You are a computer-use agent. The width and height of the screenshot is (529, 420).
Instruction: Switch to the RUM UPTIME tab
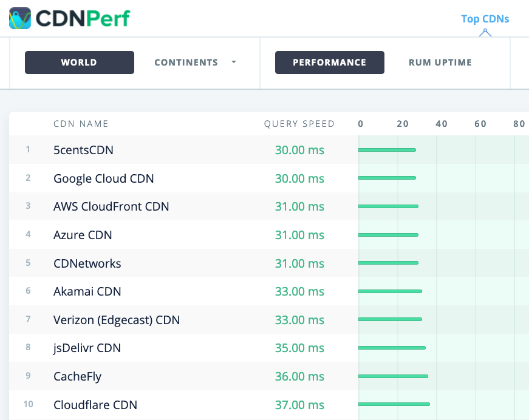(x=440, y=62)
